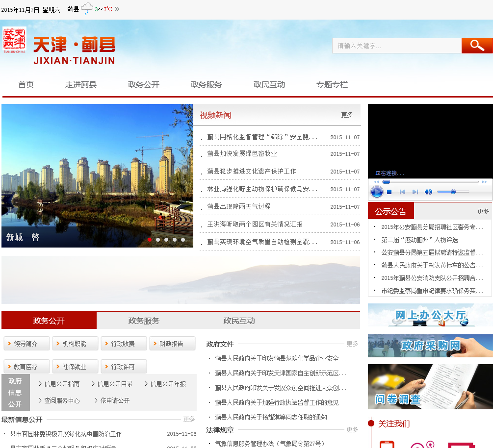
Task: Open the 政府采购网 banner
Action: click(x=430, y=346)
